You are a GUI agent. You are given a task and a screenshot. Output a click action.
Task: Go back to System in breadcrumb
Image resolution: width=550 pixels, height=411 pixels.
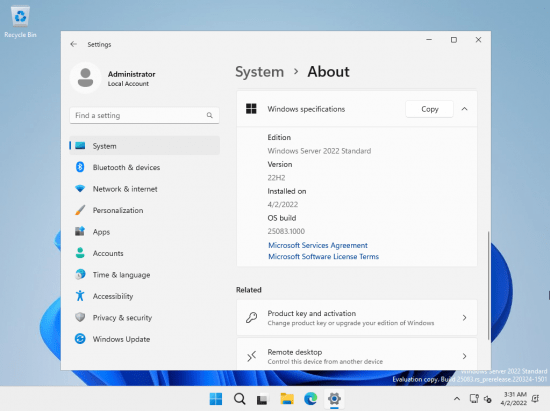[x=260, y=72]
